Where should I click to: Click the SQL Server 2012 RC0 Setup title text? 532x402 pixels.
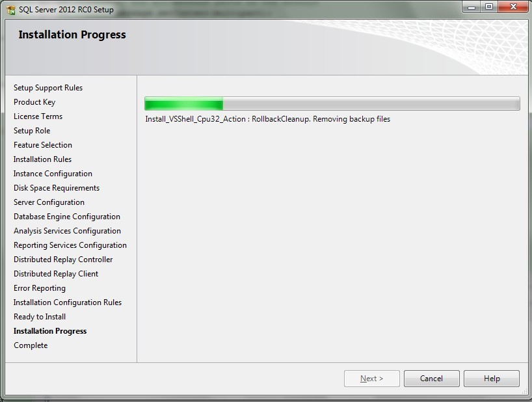coord(66,10)
